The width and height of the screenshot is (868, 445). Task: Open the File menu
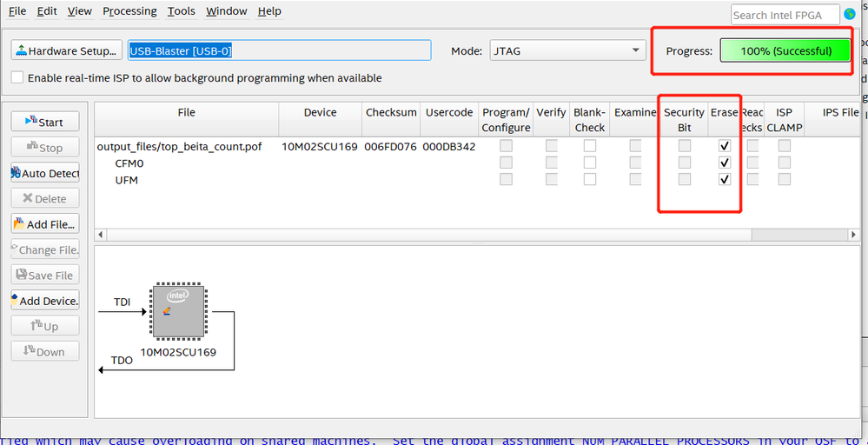[17, 11]
